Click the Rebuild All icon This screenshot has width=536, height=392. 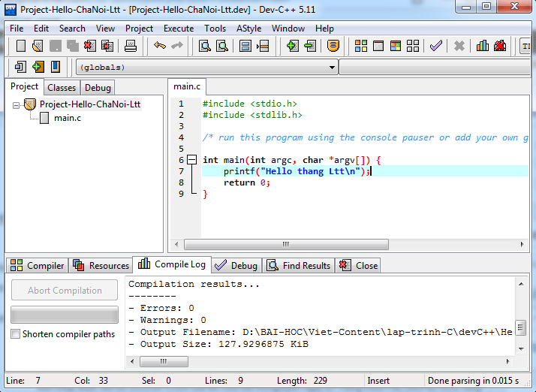pos(413,46)
